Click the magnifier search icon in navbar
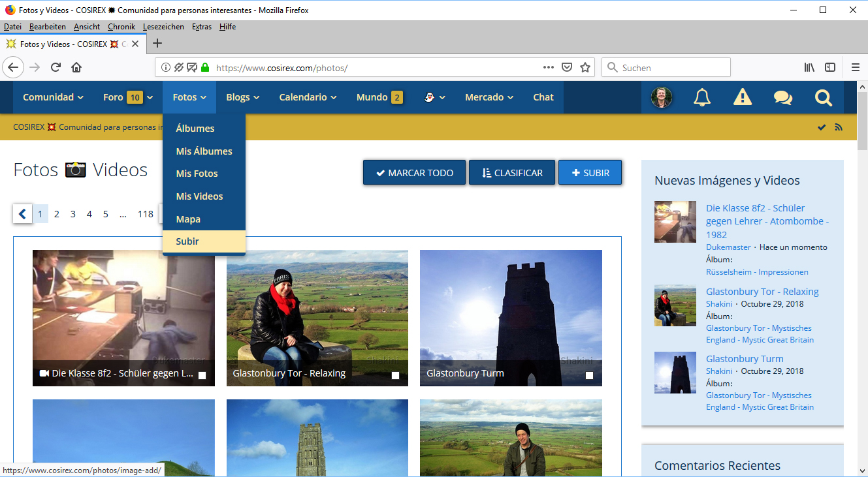 click(x=824, y=97)
